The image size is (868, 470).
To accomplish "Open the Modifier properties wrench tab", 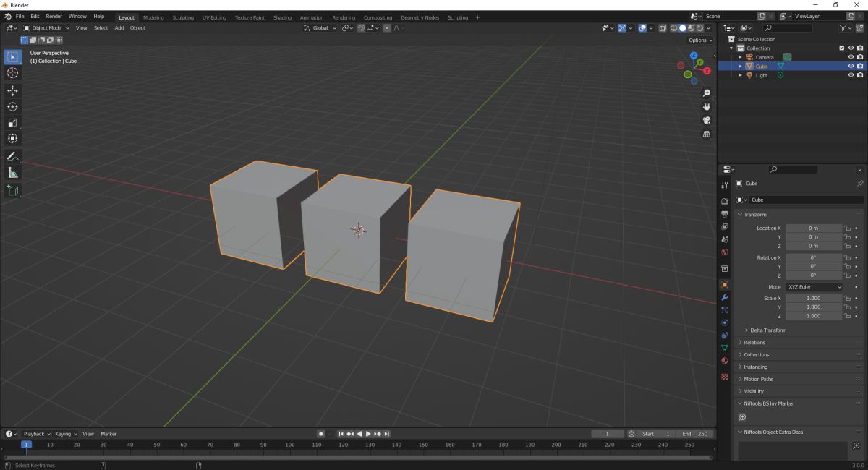I will tap(724, 297).
